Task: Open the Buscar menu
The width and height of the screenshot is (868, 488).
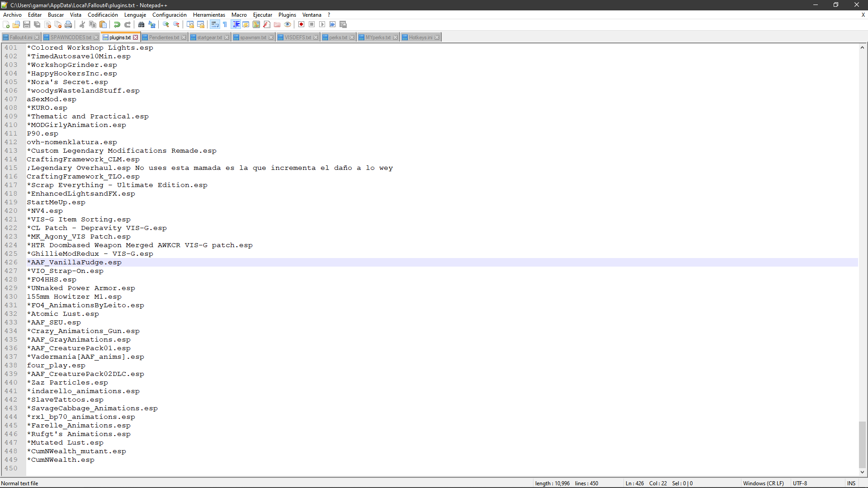Action: pos(56,15)
